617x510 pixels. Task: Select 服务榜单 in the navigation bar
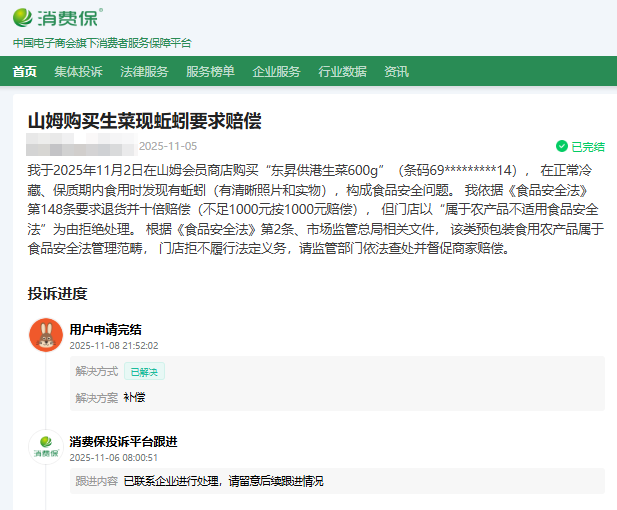(210, 71)
